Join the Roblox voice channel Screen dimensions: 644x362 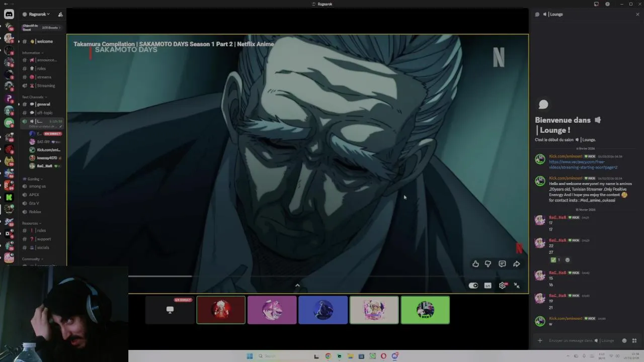tap(42, 212)
